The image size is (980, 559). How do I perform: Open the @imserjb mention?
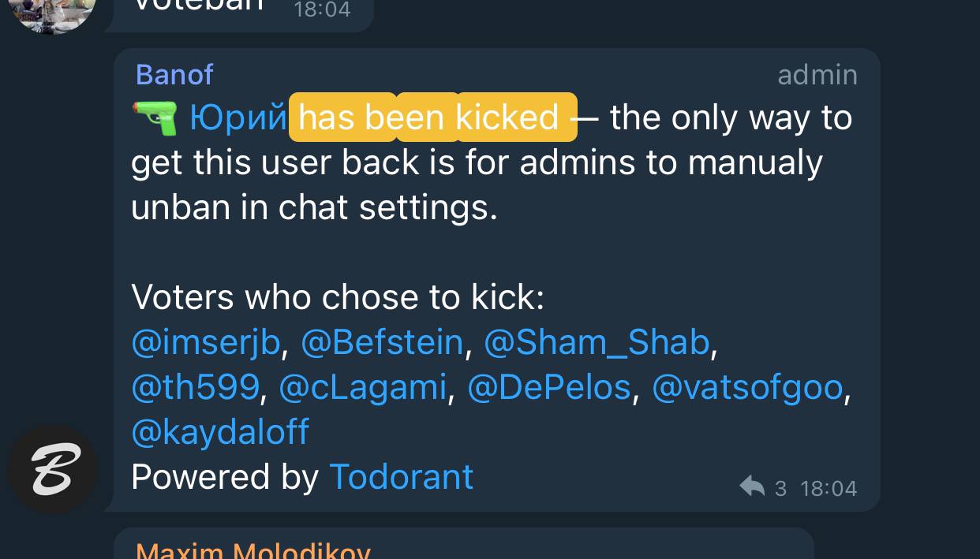pos(206,342)
